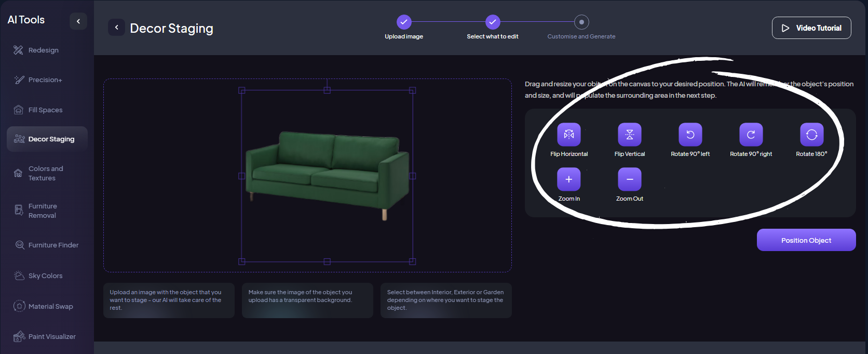Open the Material Swap tool
The height and width of the screenshot is (354, 868).
click(50, 307)
